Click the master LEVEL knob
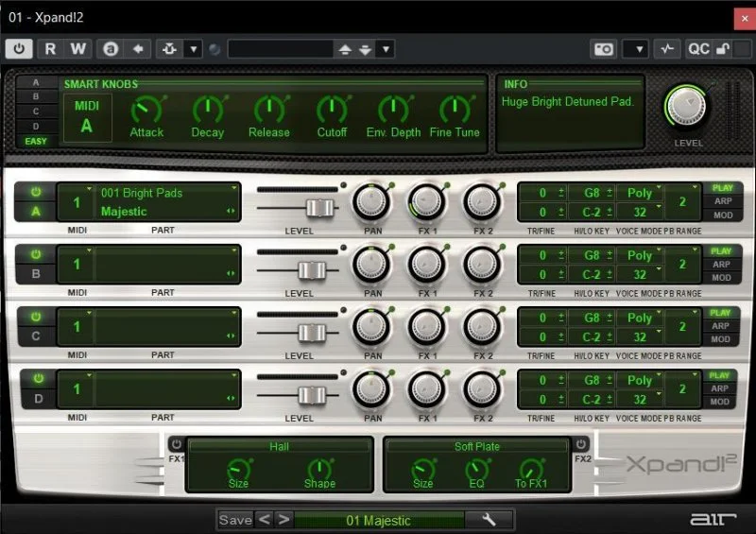The width and height of the screenshot is (756, 534). (686, 106)
